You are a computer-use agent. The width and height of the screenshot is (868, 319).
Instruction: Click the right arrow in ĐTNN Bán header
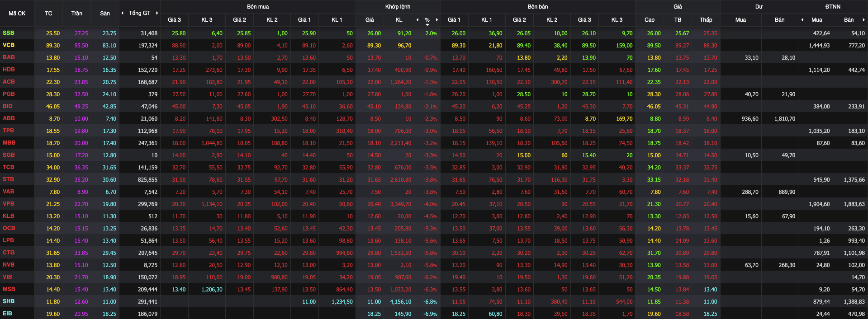click(x=864, y=20)
